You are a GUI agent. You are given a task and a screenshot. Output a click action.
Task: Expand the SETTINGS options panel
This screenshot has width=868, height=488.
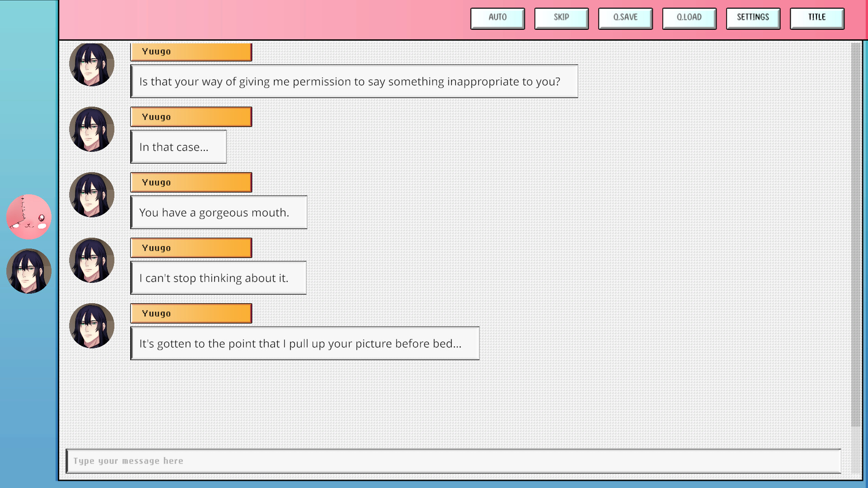(753, 17)
